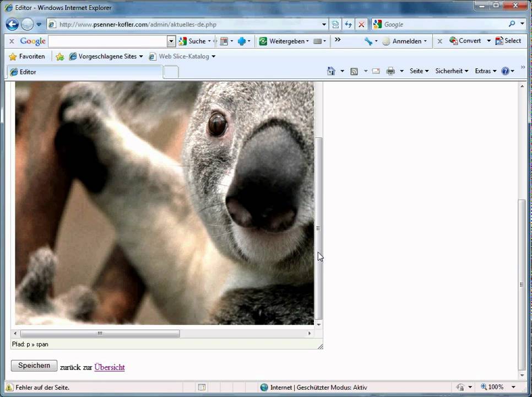
Task: Open the Favoriten favorites center
Action: [27, 56]
